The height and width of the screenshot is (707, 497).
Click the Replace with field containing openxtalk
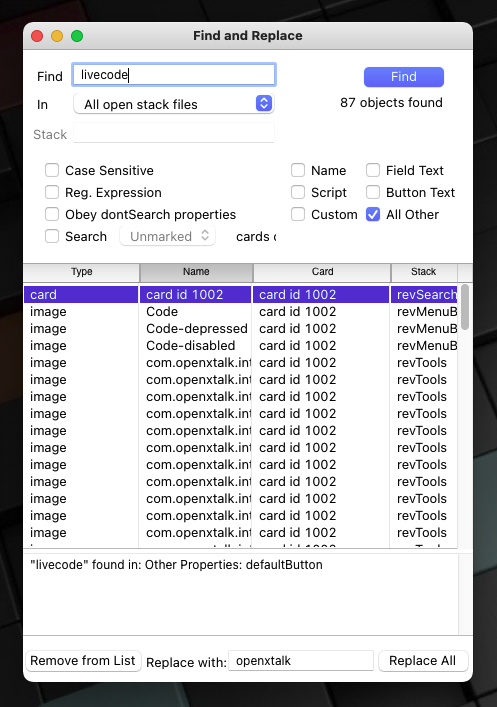tap(301, 661)
